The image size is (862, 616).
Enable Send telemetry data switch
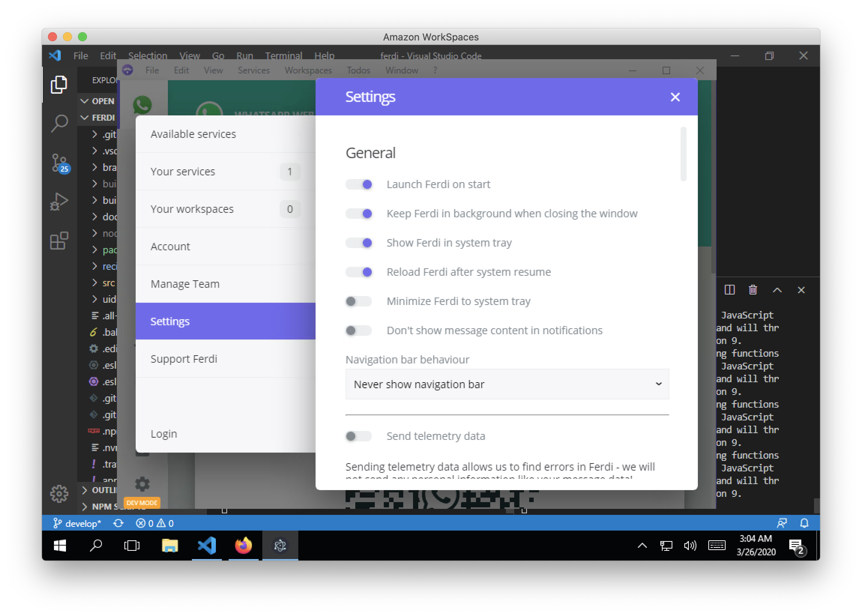click(359, 436)
